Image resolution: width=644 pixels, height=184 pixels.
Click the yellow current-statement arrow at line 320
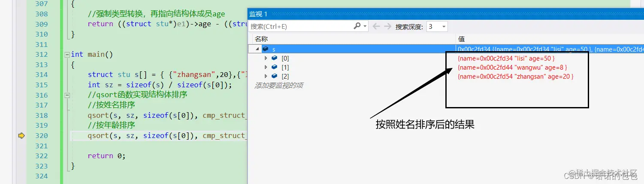point(21,135)
